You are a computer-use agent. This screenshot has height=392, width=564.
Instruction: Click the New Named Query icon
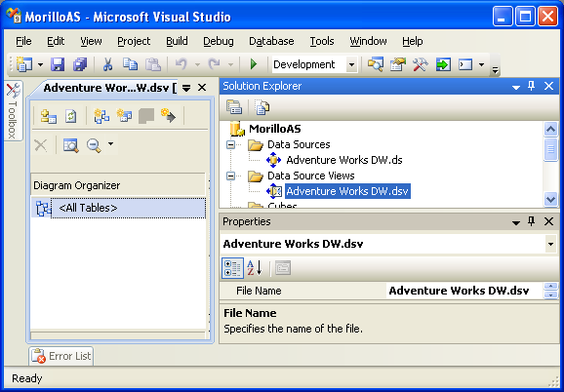pos(124,116)
